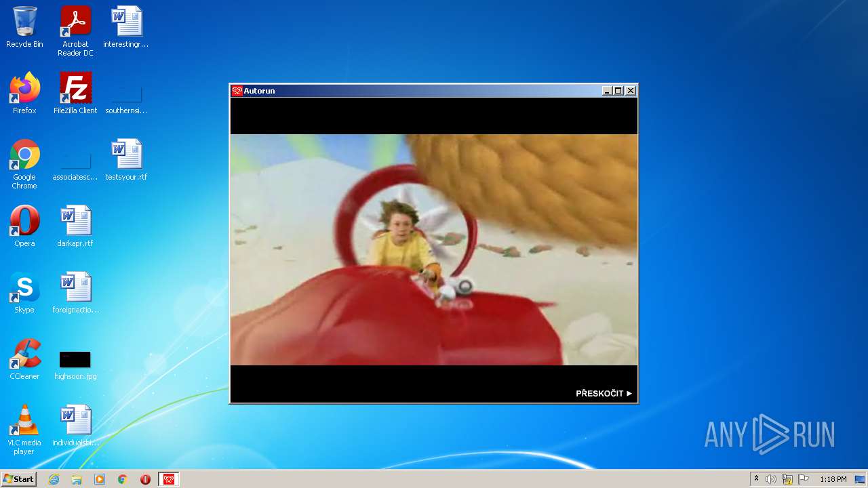The height and width of the screenshot is (488, 868).
Task: Click the Autorun taskbar button
Action: (x=169, y=479)
